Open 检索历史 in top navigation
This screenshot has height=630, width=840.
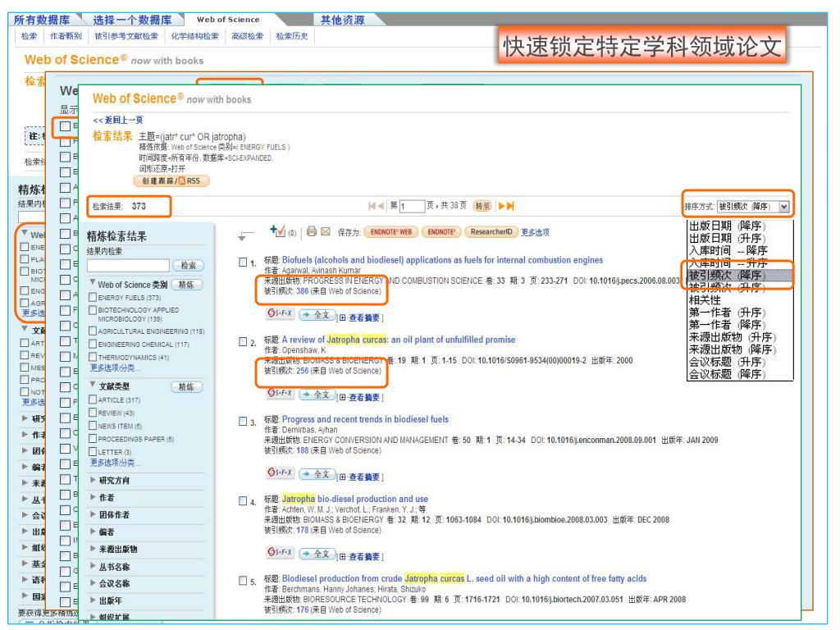coord(292,36)
